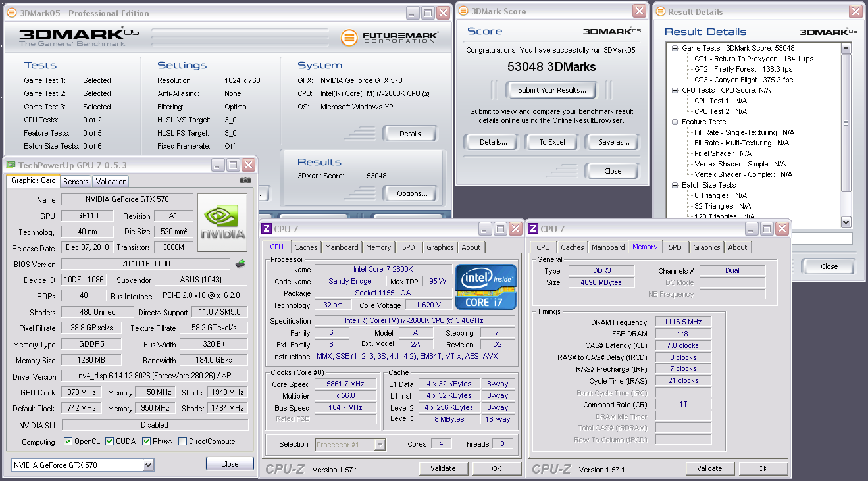Click the Multiplier x 56.0 value
The height and width of the screenshot is (481, 868).
pyautogui.click(x=345, y=395)
